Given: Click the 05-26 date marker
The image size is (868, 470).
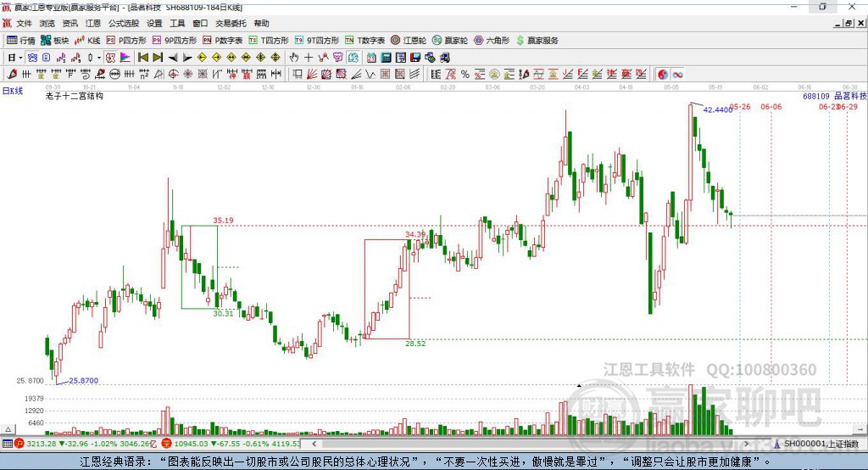Looking at the screenshot, I should pyautogui.click(x=741, y=106).
